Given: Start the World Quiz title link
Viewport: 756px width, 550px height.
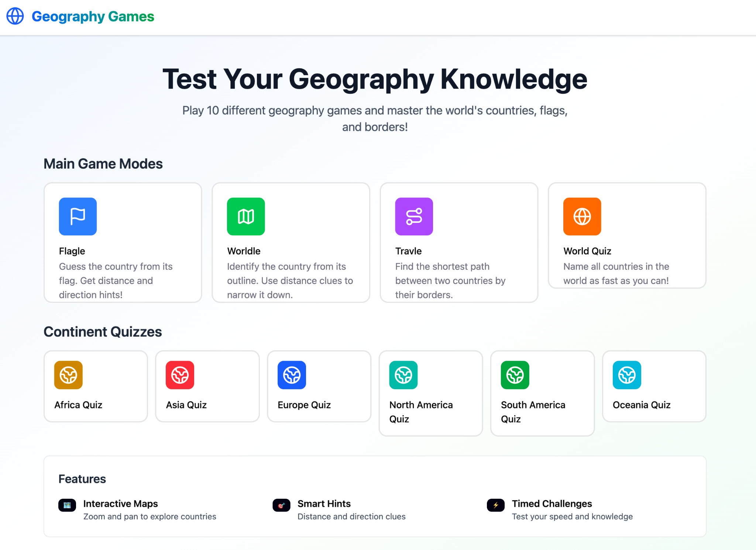Looking at the screenshot, I should coord(587,251).
